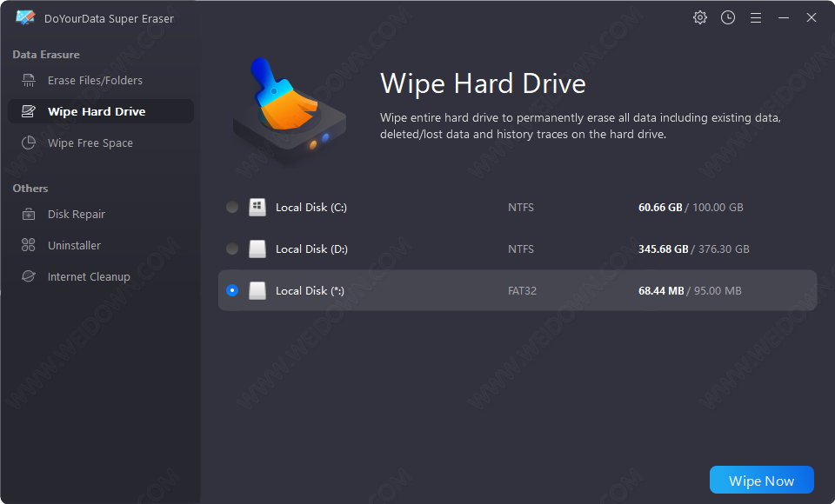This screenshot has height=504, width=835.
Task: Click the 68.44 MB / 95.00 MB size
Action: [x=690, y=290]
